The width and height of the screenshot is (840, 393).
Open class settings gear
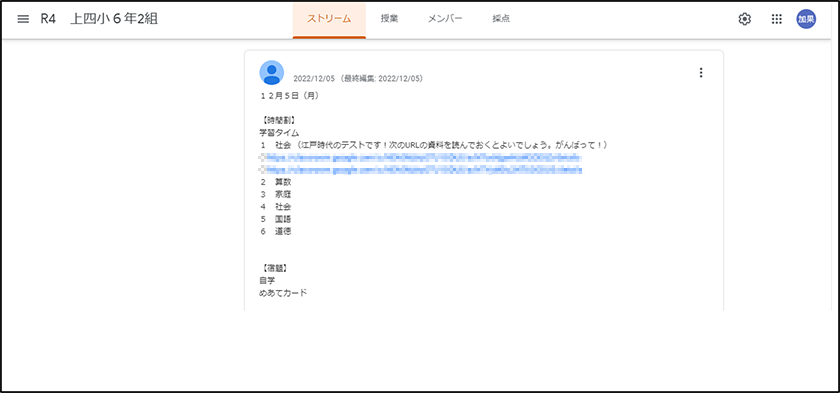pos(745,19)
